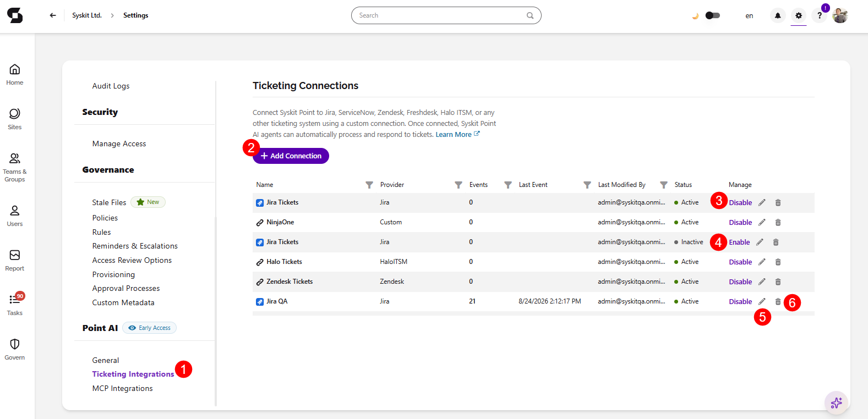
Task: Delete the Jira QA connection
Action: [778, 301]
